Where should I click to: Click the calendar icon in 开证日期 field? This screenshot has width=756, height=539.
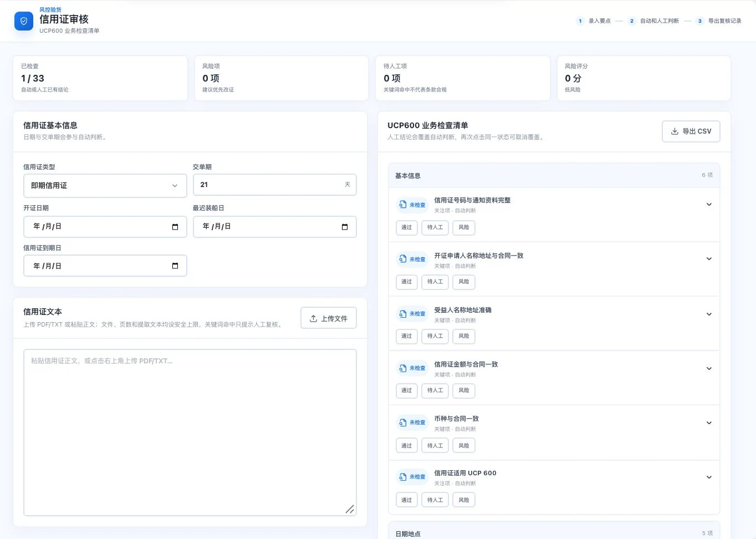click(x=175, y=227)
